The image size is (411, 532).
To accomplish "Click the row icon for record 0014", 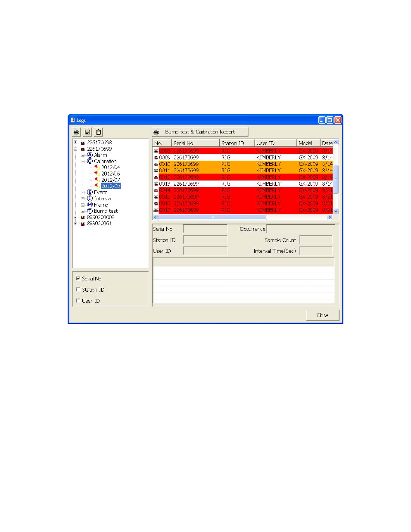I will click(156, 190).
